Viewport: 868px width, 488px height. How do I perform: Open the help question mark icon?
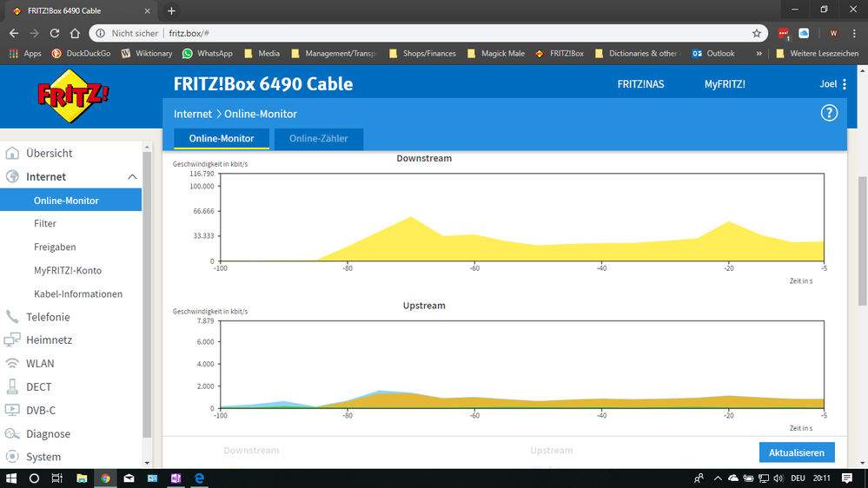(x=829, y=114)
